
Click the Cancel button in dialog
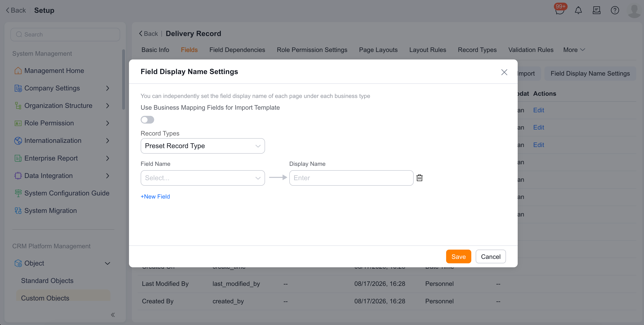tap(491, 257)
